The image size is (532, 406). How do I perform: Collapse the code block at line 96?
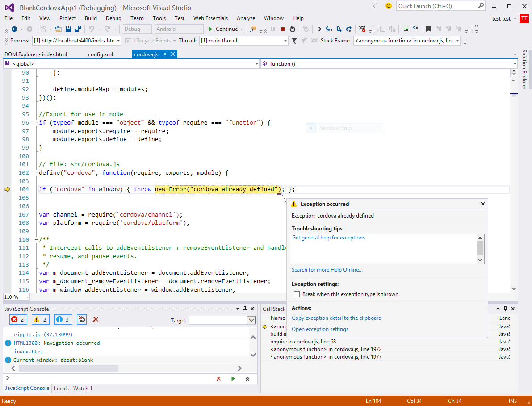click(35, 123)
